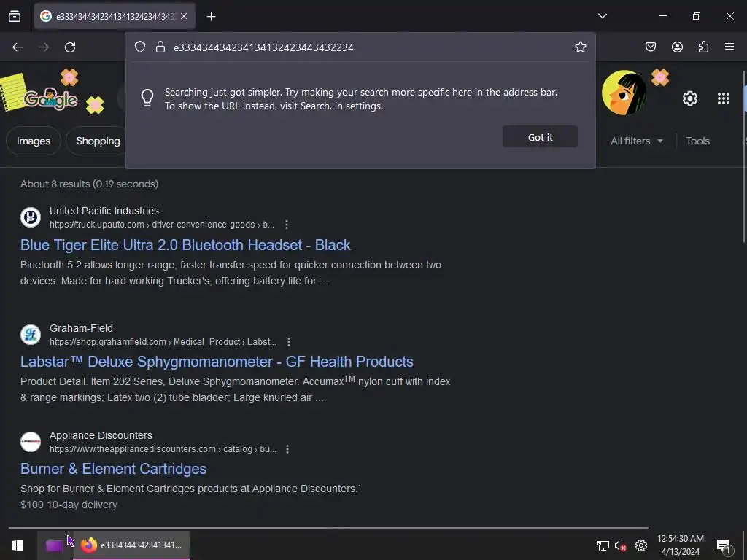Viewport: 747px width, 560px height.
Task: Open network status tray icon
Action: click(603, 545)
